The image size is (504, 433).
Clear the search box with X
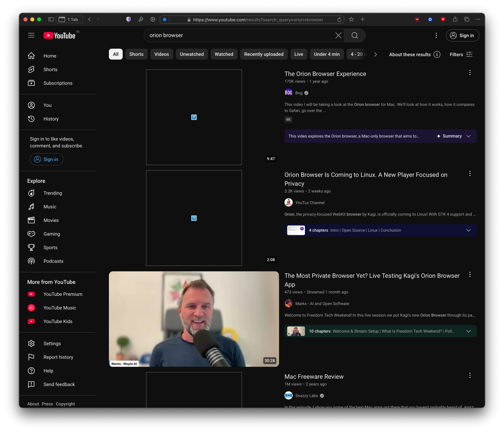point(338,35)
